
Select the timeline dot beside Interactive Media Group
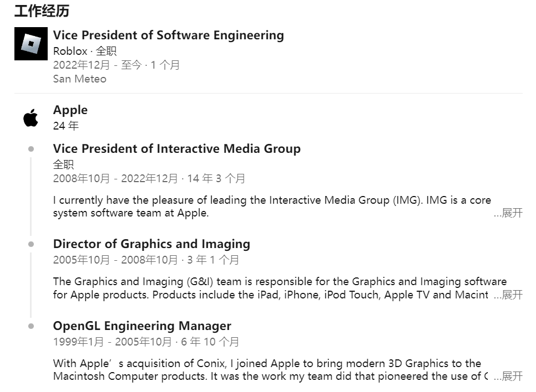pos(31,149)
